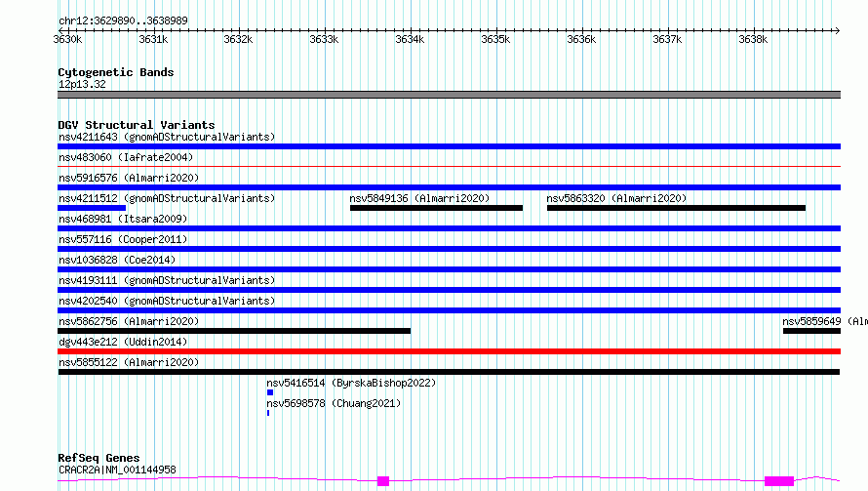Screen dimensions: 868x491
Task: Open nsv5863320 (Almarri2020) variant label
Action: (x=616, y=198)
